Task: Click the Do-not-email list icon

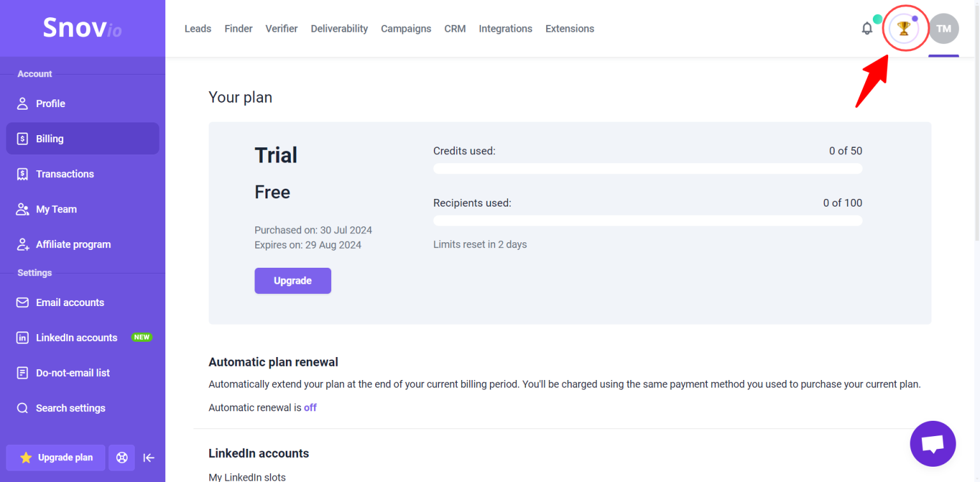Action: click(x=22, y=373)
